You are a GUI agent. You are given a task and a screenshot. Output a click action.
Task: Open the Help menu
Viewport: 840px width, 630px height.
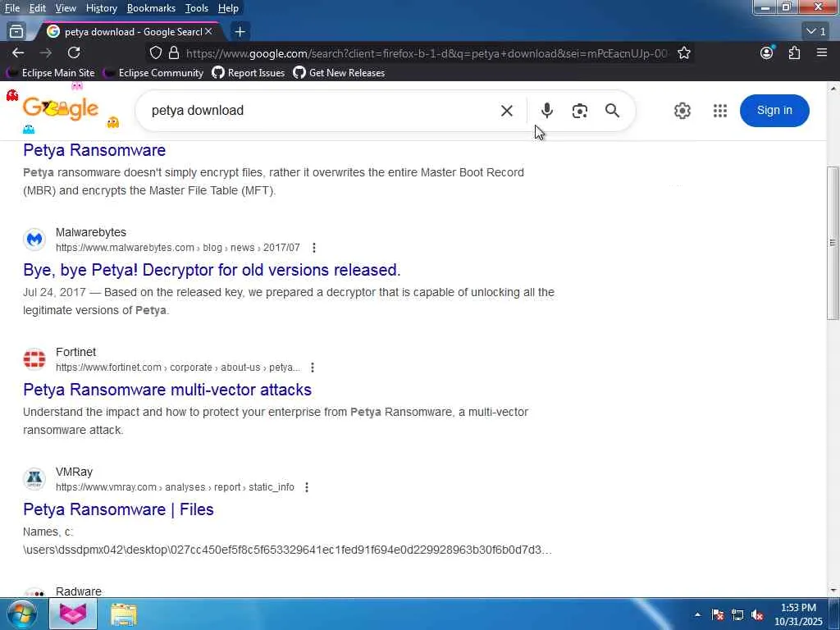[x=228, y=8]
